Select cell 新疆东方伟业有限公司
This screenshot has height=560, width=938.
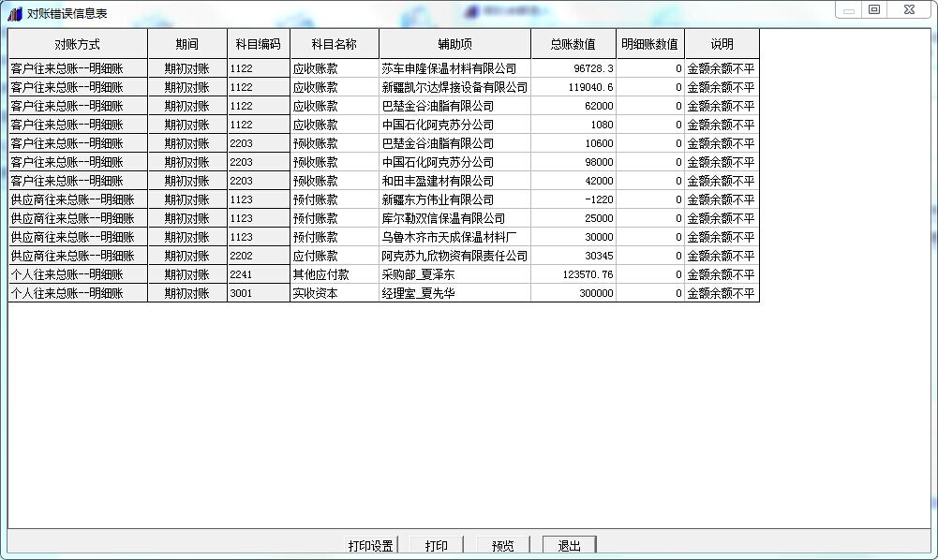click(454, 199)
